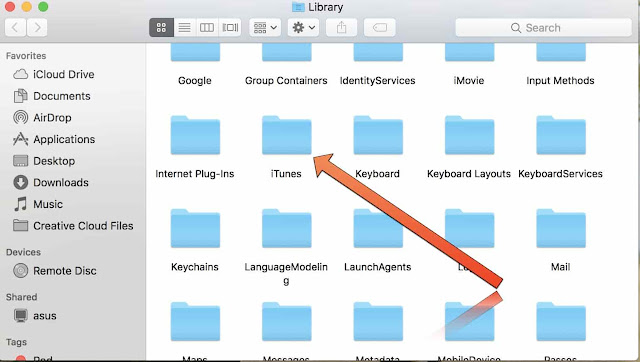
Task: Click the Favorites section header
Action: coord(26,56)
